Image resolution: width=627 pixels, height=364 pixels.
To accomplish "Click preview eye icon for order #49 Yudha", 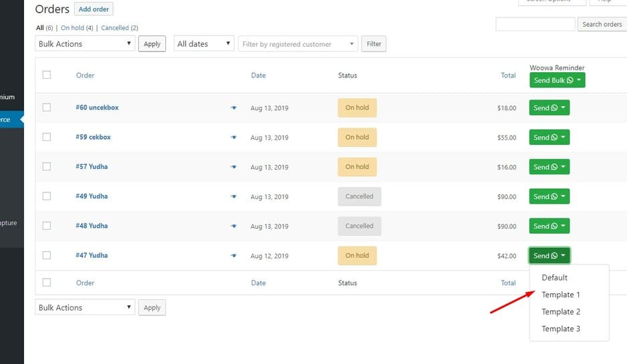I will coord(234,196).
